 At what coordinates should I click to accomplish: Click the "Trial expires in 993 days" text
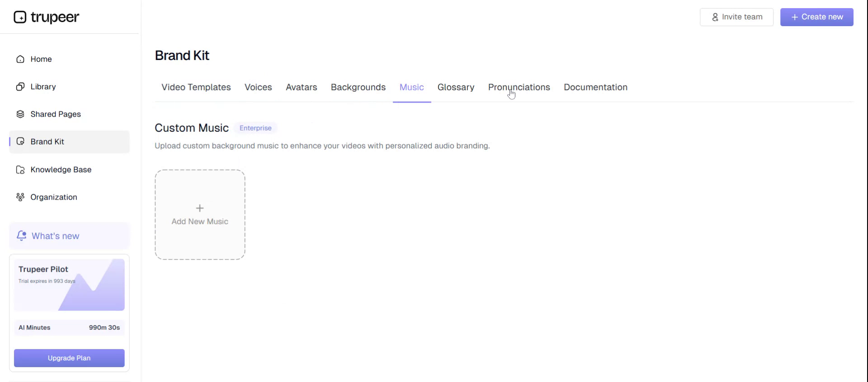tap(47, 281)
